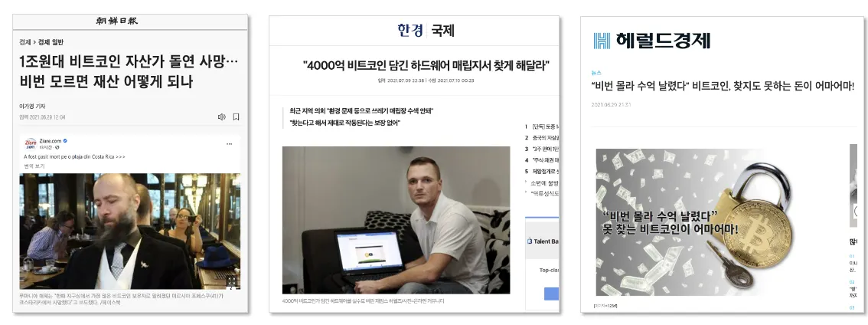Open the 경제 일반 breadcrumb link
The image size is (868, 325).
pos(51,42)
